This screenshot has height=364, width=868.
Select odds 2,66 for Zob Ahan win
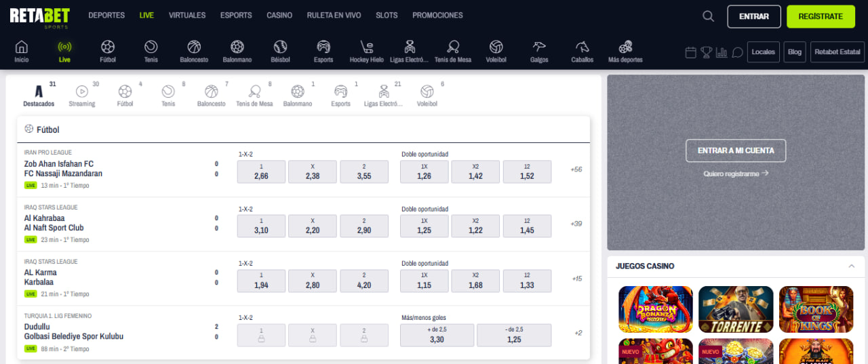[261, 171]
